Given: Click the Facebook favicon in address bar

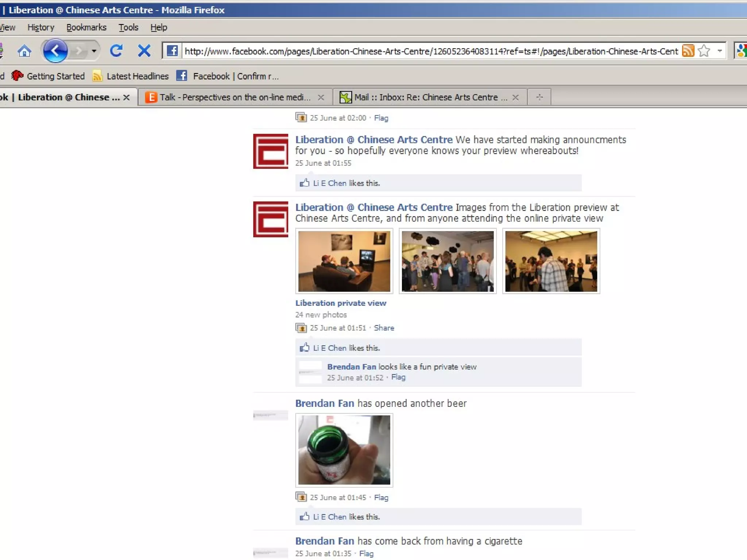Looking at the screenshot, I should [172, 51].
